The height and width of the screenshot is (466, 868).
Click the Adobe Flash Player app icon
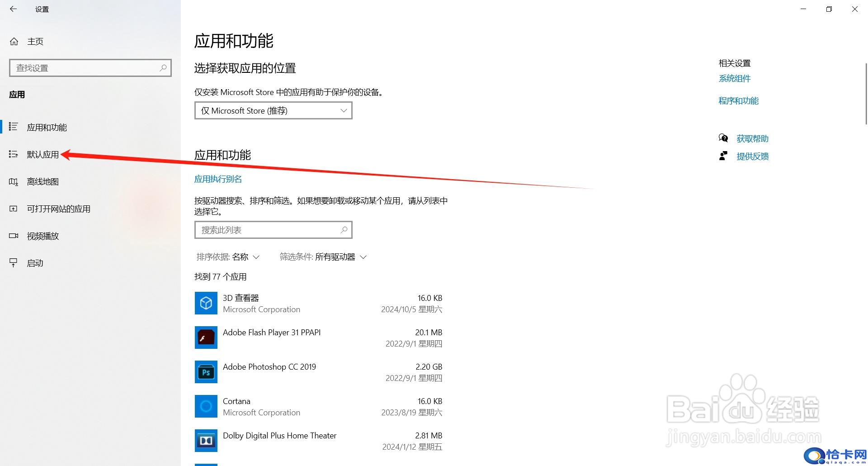tap(206, 338)
